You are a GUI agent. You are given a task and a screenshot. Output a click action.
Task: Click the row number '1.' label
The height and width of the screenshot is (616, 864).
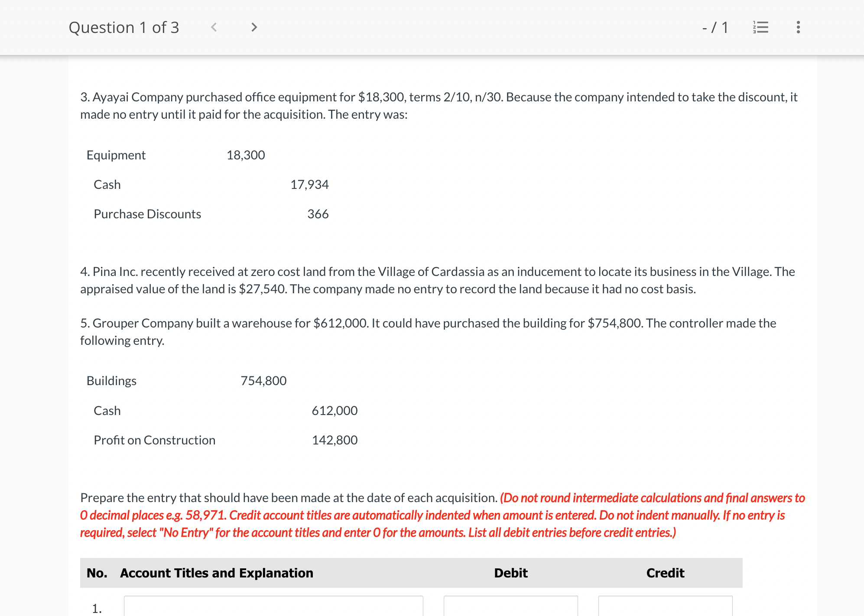point(97,608)
